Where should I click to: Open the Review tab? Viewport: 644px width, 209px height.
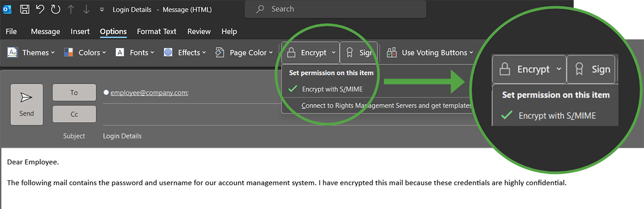coord(199,32)
